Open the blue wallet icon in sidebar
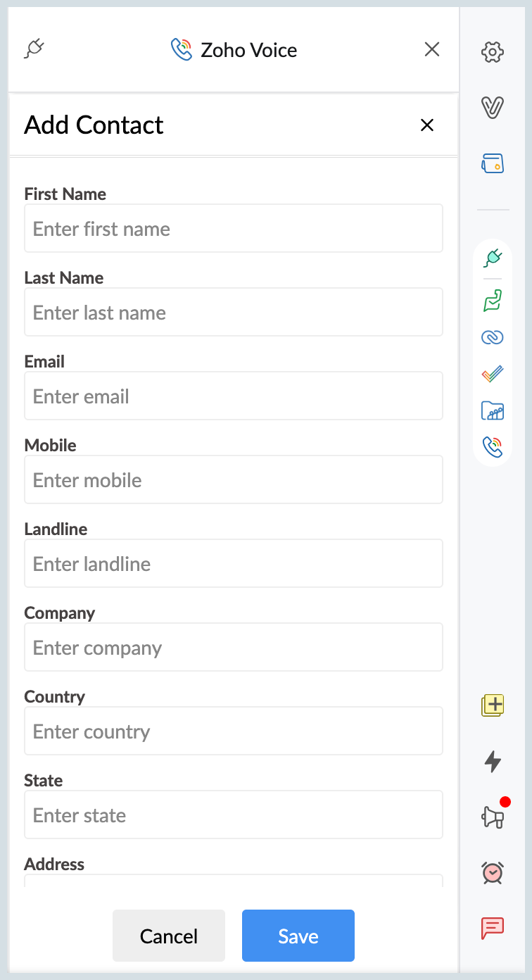This screenshot has width=532, height=980. click(x=493, y=163)
